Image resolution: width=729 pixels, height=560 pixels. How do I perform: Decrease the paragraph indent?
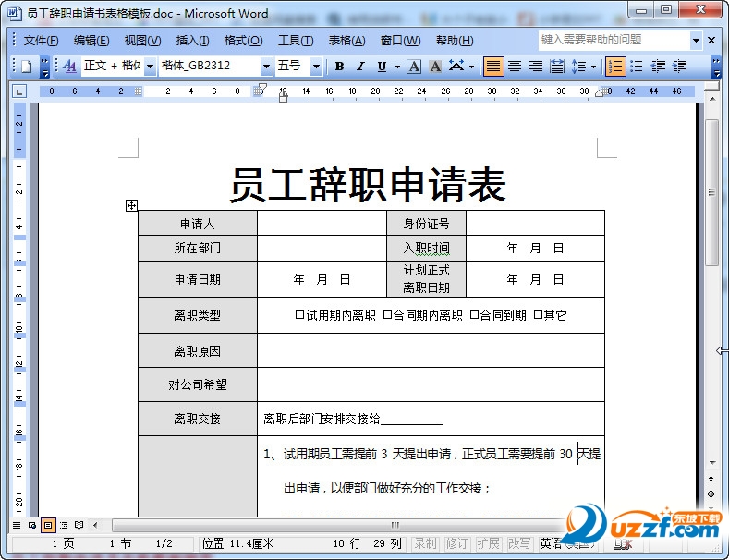[x=658, y=67]
